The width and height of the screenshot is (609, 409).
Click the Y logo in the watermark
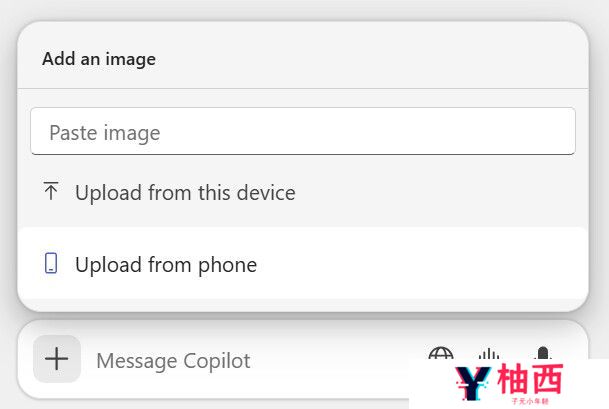(x=472, y=383)
